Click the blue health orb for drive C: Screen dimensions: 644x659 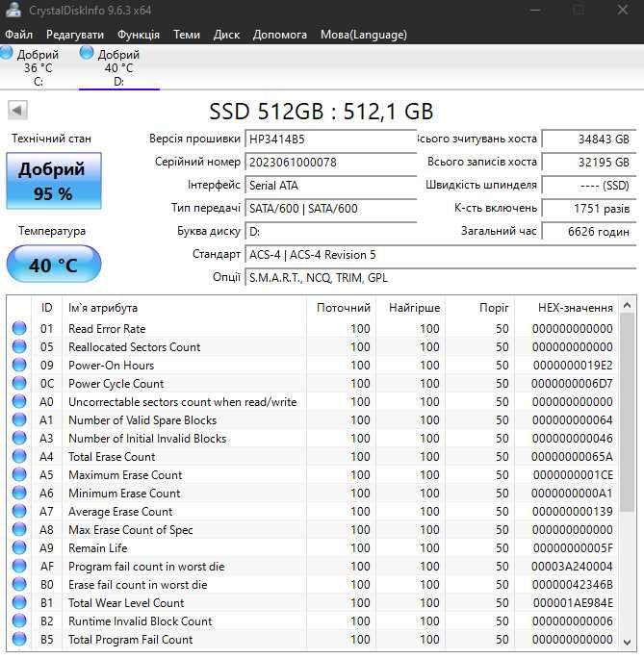(6, 53)
